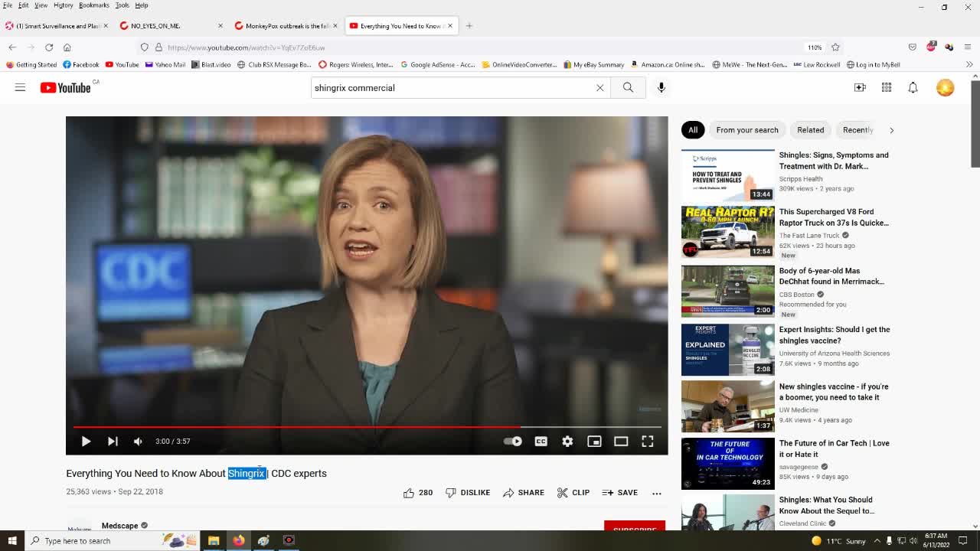Open Firefox from the taskbar

click(239, 541)
